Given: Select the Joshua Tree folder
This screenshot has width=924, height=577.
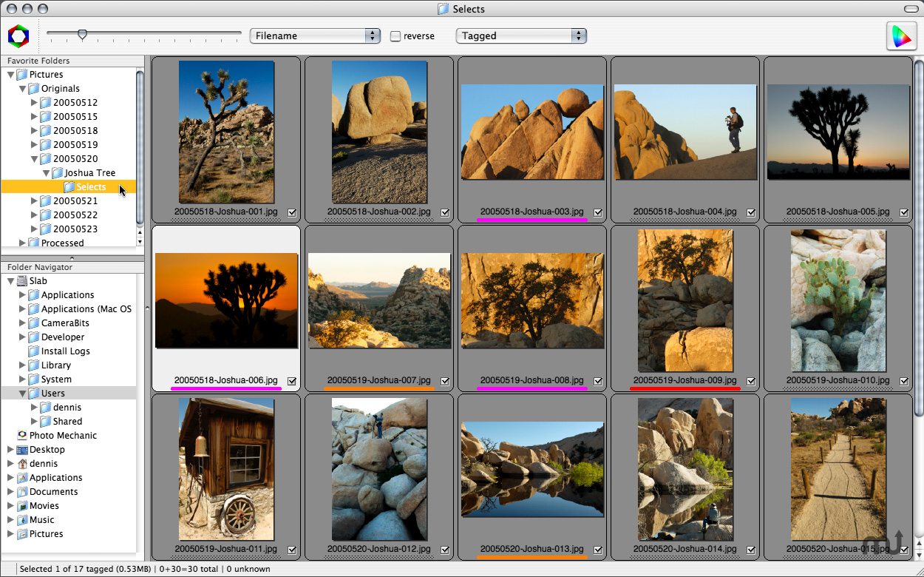Looking at the screenshot, I should tap(89, 173).
